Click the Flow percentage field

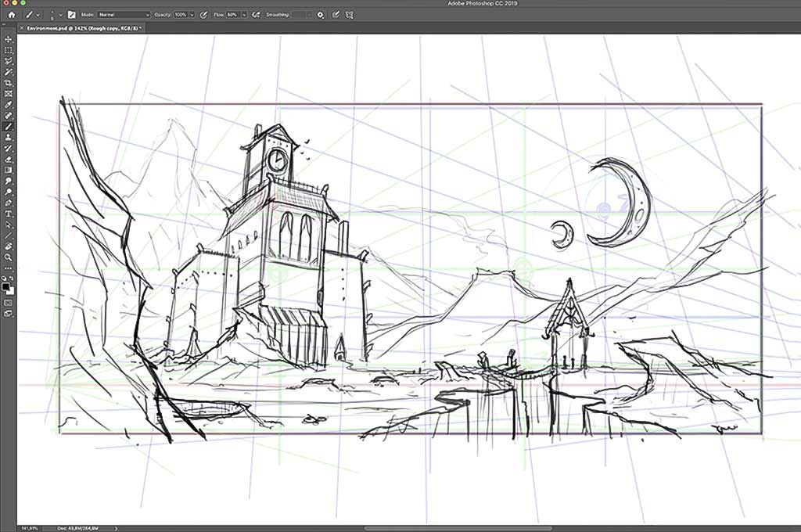tap(233, 15)
